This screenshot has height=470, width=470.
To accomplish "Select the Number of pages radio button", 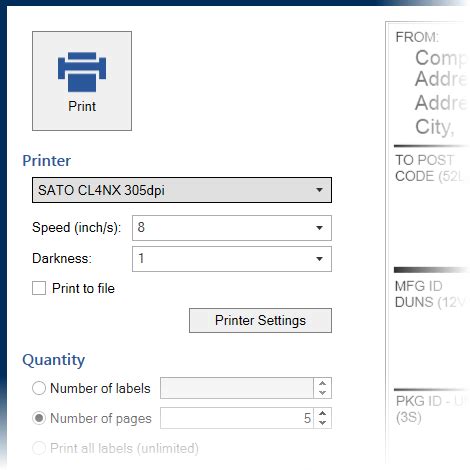I will 39,418.
